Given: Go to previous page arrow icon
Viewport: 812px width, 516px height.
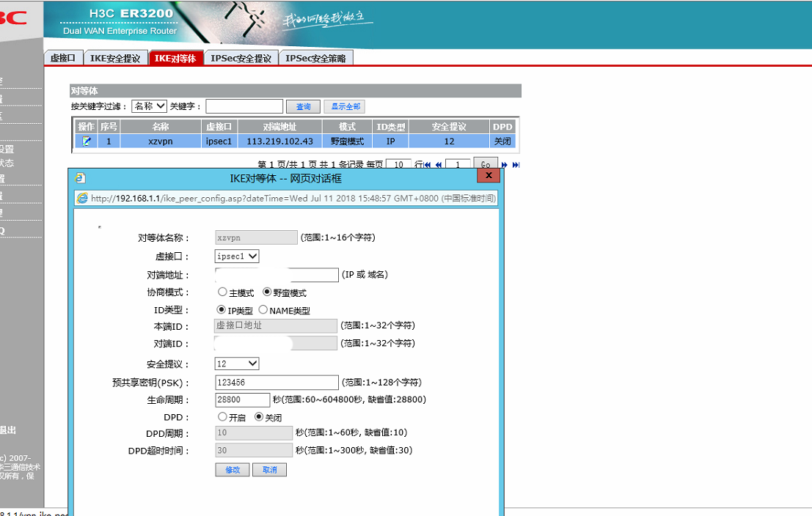Looking at the screenshot, I should [439, 165].
